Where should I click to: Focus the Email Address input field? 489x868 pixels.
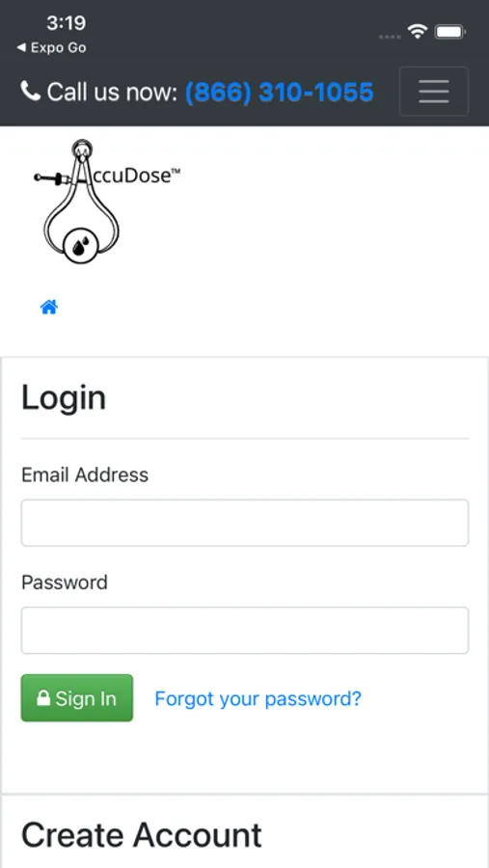coord(245,523)
